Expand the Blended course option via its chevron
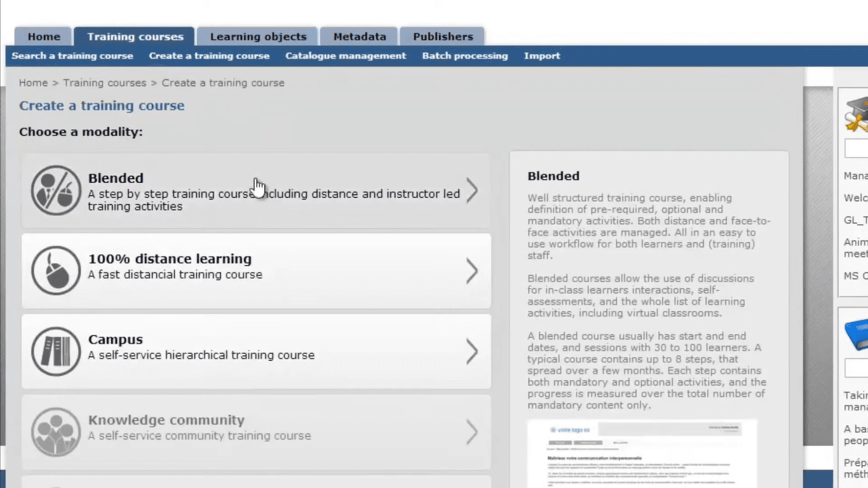Image resolution: width=868 pixels, height=488 pixels. click(472, 189)
